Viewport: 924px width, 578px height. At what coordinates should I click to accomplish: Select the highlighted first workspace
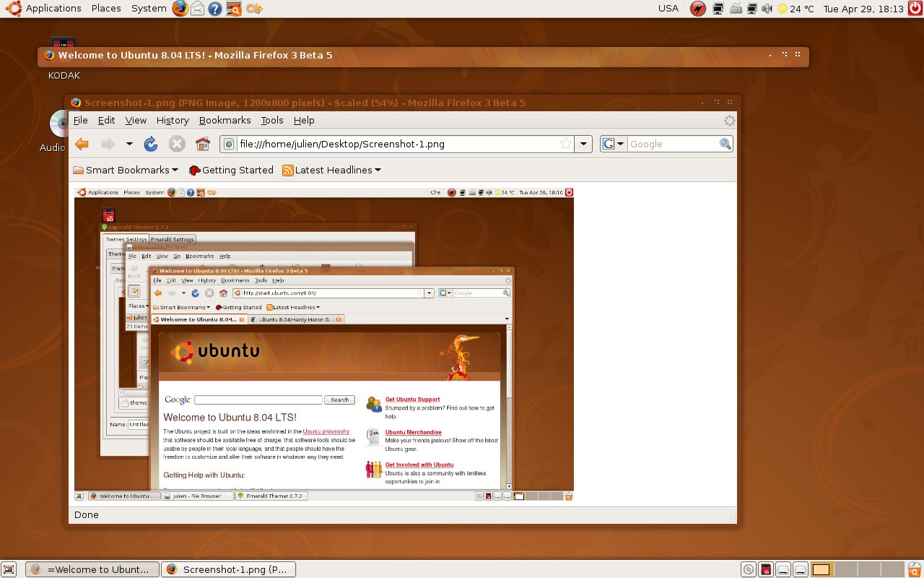(x=821, y=569)
